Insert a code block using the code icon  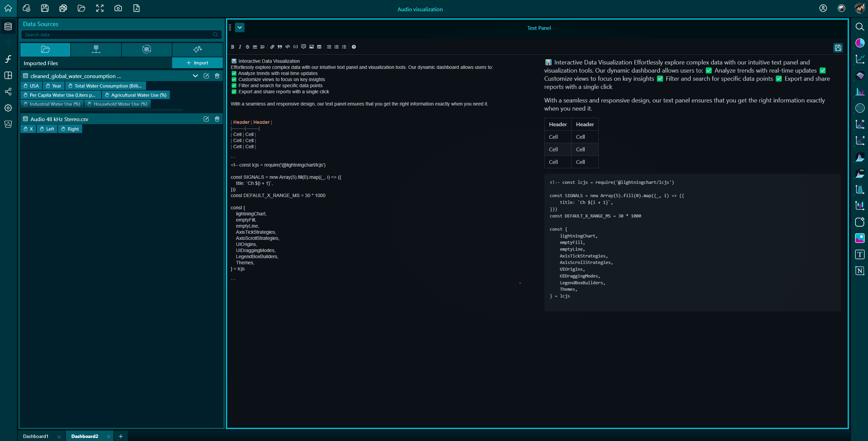(287, 47)
